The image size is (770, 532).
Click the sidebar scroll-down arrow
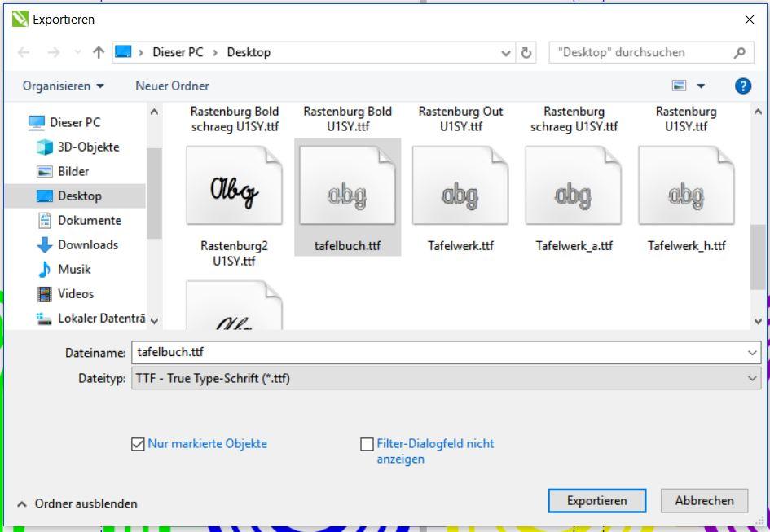pos(154,321)
